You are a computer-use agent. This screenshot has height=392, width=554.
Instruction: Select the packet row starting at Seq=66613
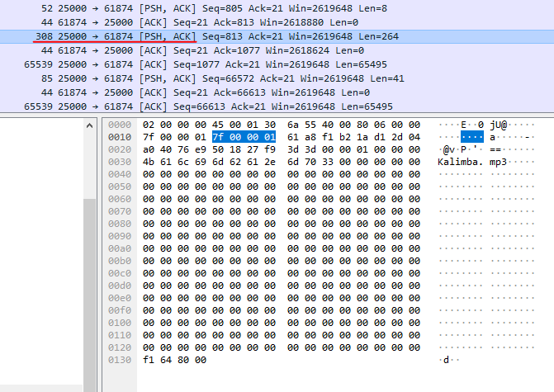(x=277, y=106)
